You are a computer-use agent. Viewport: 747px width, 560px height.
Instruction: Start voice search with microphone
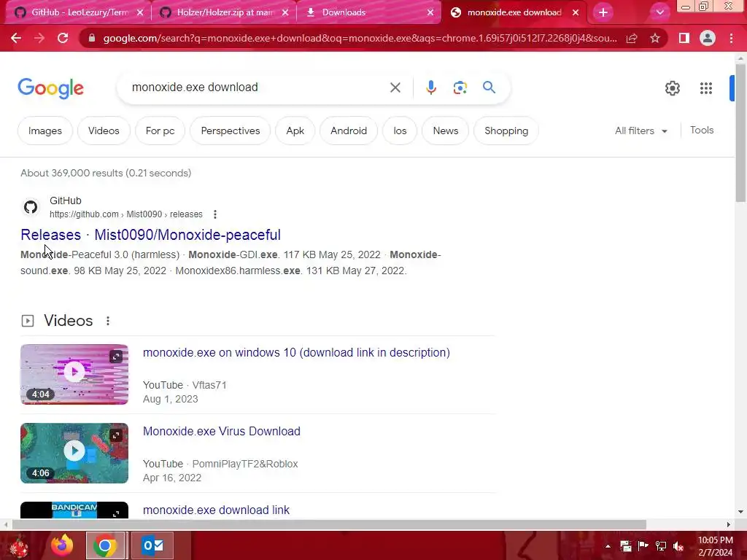coord(430,87)
